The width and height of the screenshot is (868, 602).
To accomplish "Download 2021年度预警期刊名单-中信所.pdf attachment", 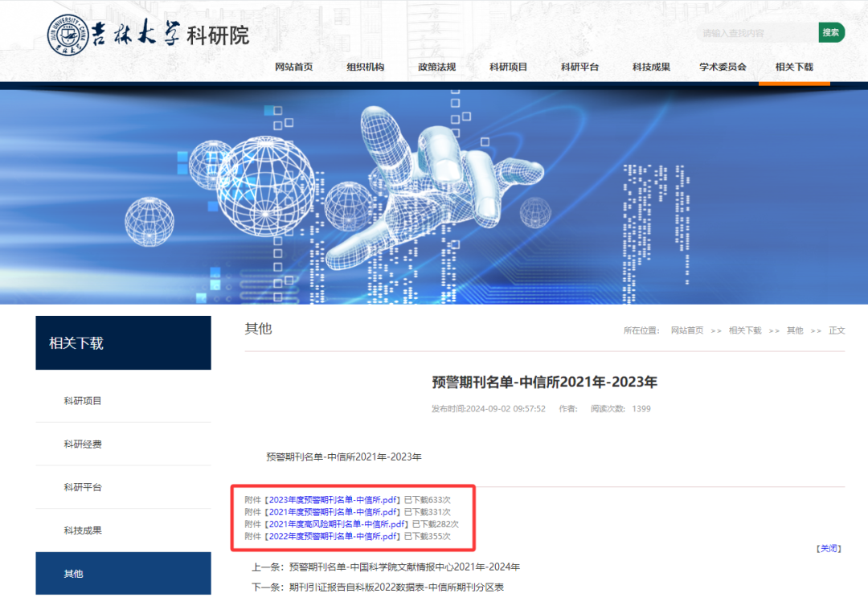I will [333, 512].
